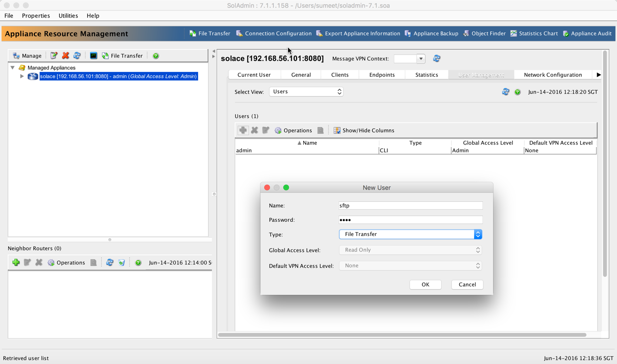Sort by Name column header
The image size is (617, 364).
click(x=307, y=143)
